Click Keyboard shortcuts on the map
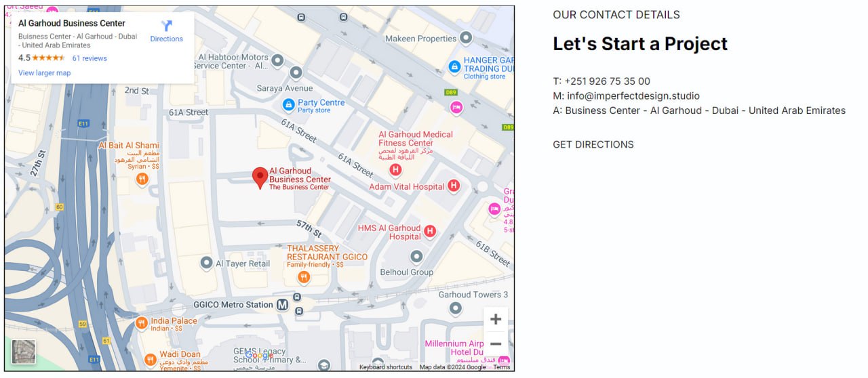The height and width of the screenshot is (378, 868). [386, 367]
